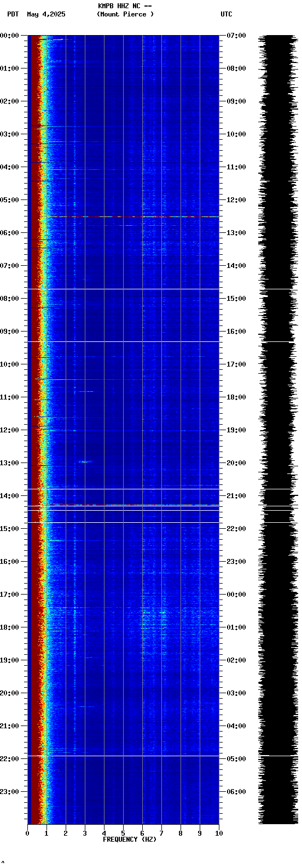Image resolution: width=302 pixels, height=868 pixels.
Task: Click the 18:00 PDT time label
Action: (9, 627)
